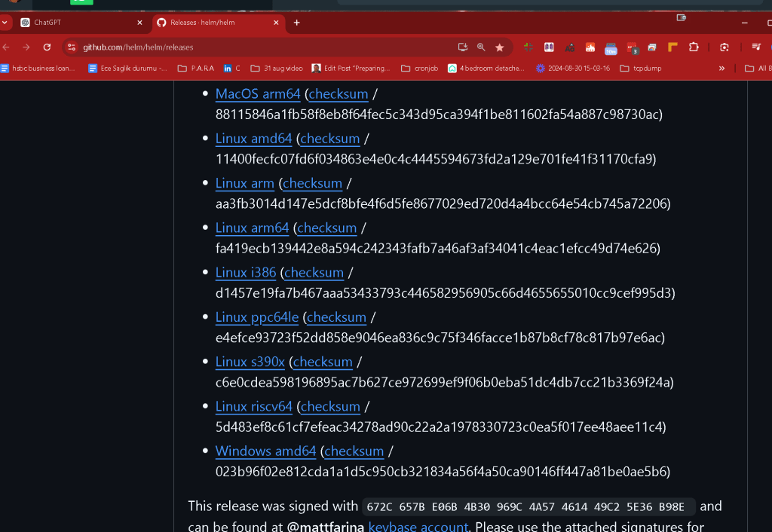This screenshot has height=532, width=772.
Task: Click the @mattfarina mention
Action: pyautogui.click(x=326, y=526)
